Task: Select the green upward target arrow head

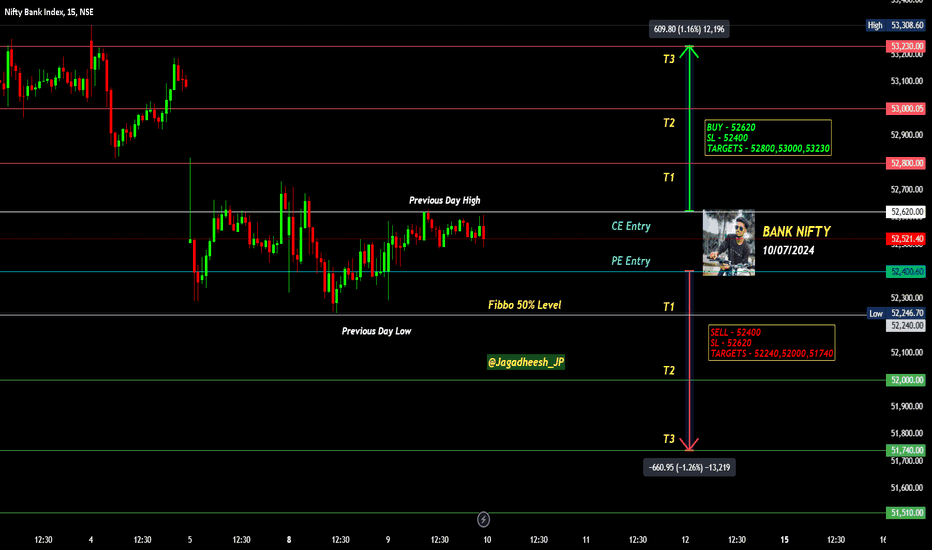Action: 689,52
